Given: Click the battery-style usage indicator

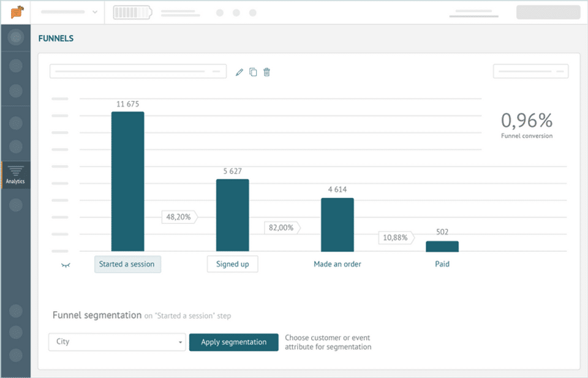Looking at the screenshot, I should pyautogui.click(x=133, y=12).
